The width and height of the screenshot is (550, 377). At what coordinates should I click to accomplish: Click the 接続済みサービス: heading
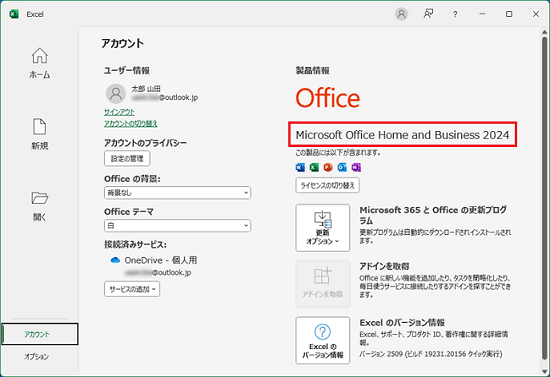pos(135,244)
